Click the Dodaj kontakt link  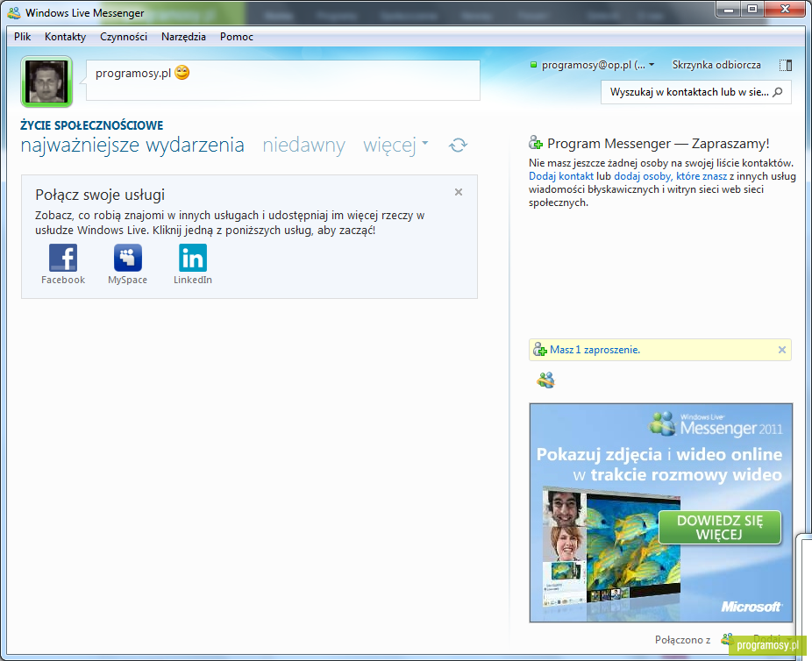561,176
